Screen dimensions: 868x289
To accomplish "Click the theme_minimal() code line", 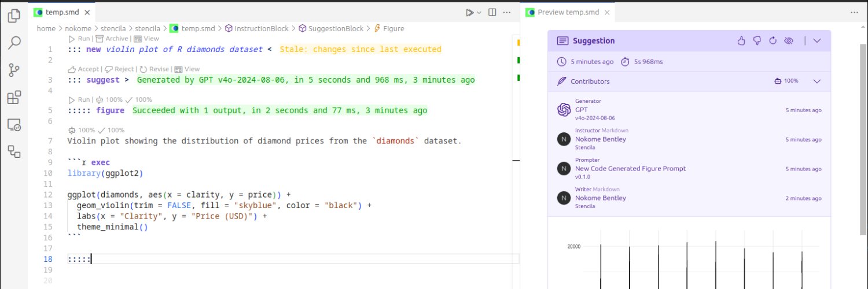I will pyautogui.click(x=112, y=227).
